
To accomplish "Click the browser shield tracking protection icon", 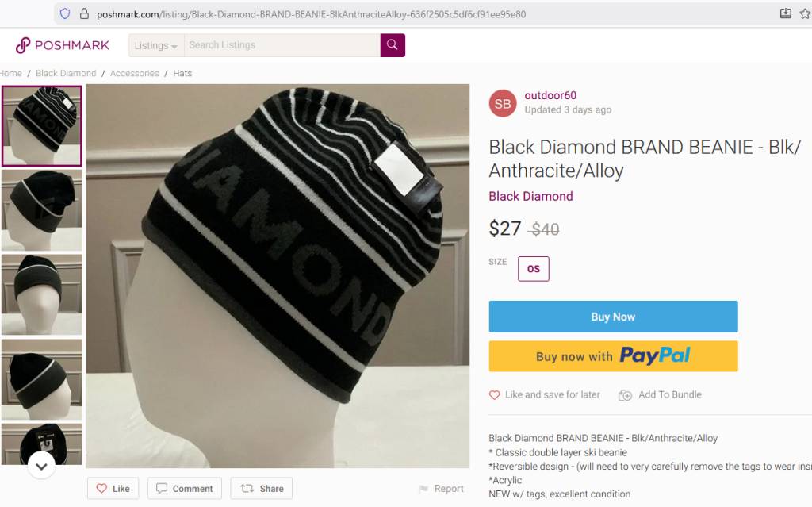I will [65, 13].
